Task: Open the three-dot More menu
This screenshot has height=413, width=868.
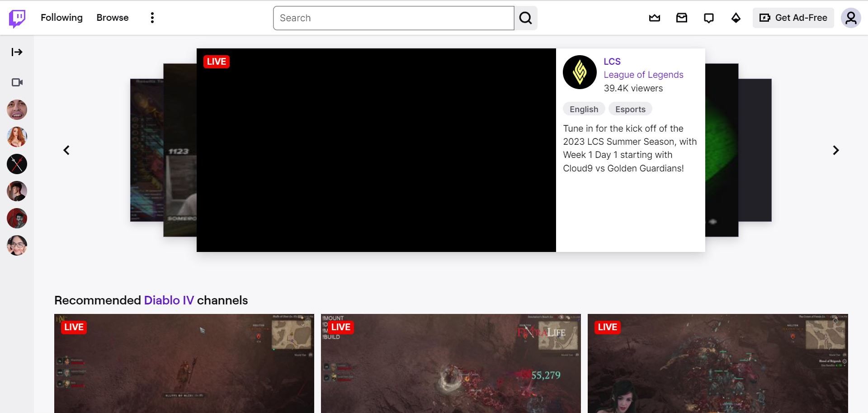Action: coord(152,18)
